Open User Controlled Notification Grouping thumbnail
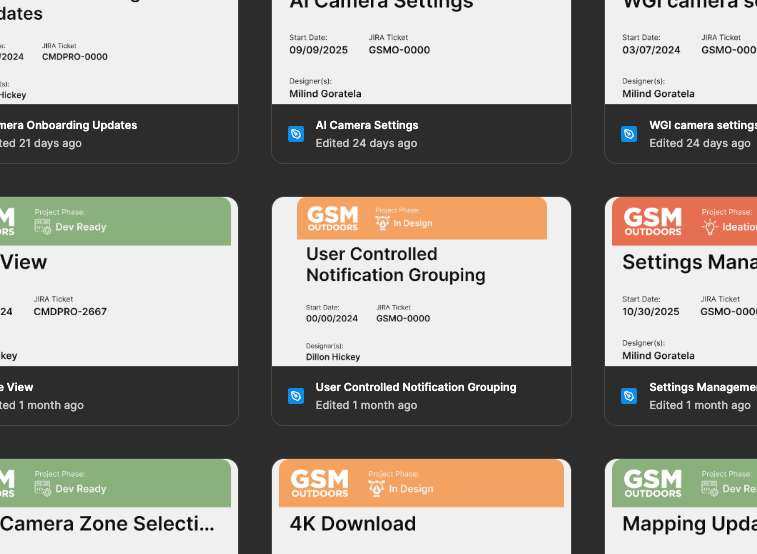Image resolution: width=757 pixels, height=554 pixels. pos(421,281)
